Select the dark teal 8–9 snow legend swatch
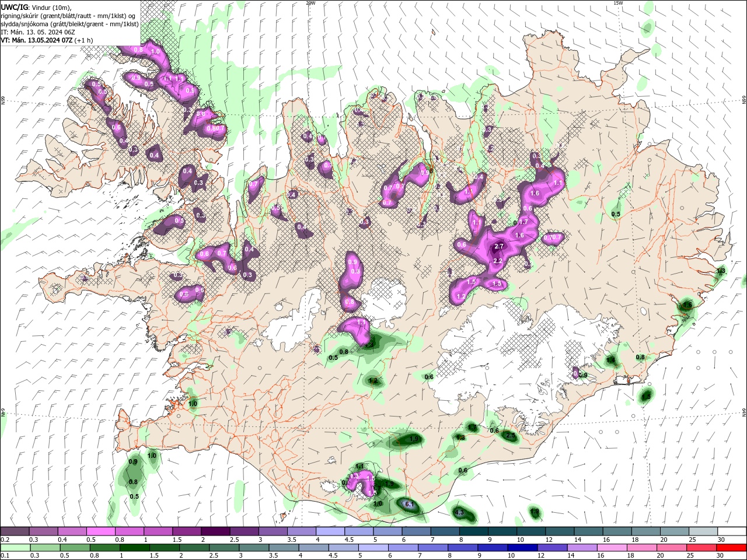 pyautogui.click(x=474, y=531)
